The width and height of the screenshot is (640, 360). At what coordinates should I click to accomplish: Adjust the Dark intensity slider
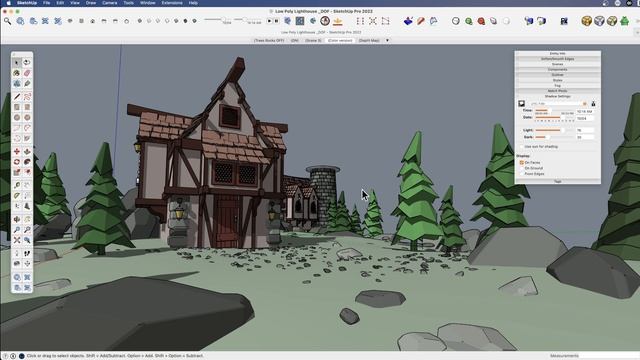coord(554,137)
